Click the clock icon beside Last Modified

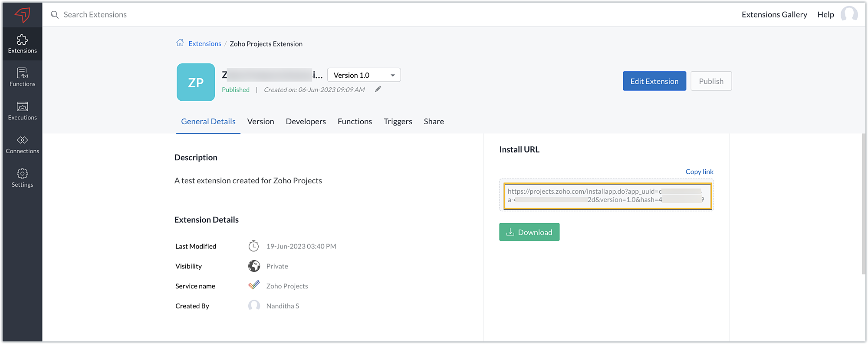point(253,246)
